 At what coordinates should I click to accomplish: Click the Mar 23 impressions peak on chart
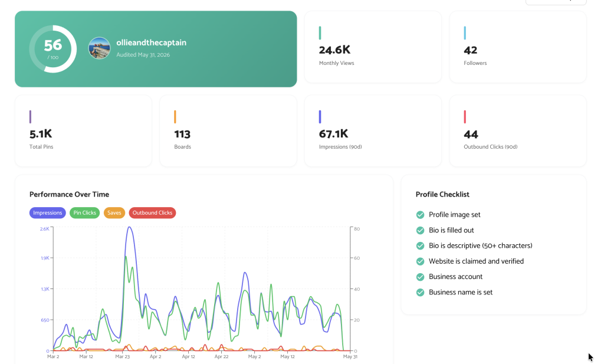pos(129,227)
